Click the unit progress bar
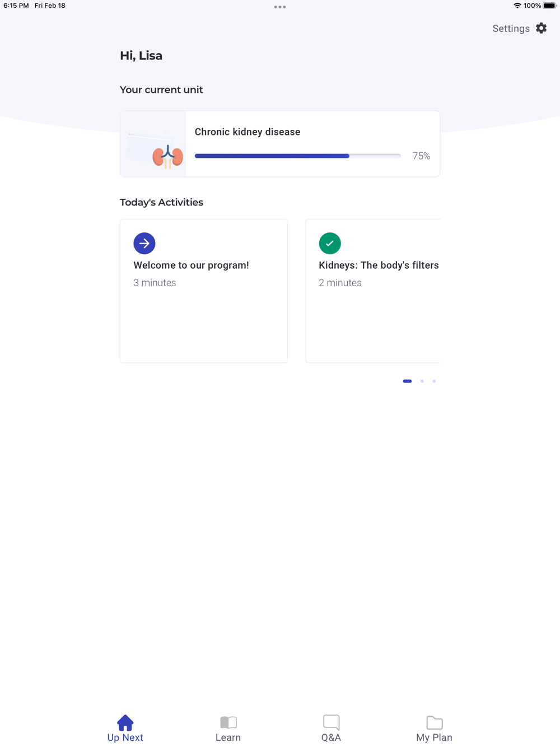The width and height of the screenshot is (560, 747). (x=297, y=156)
